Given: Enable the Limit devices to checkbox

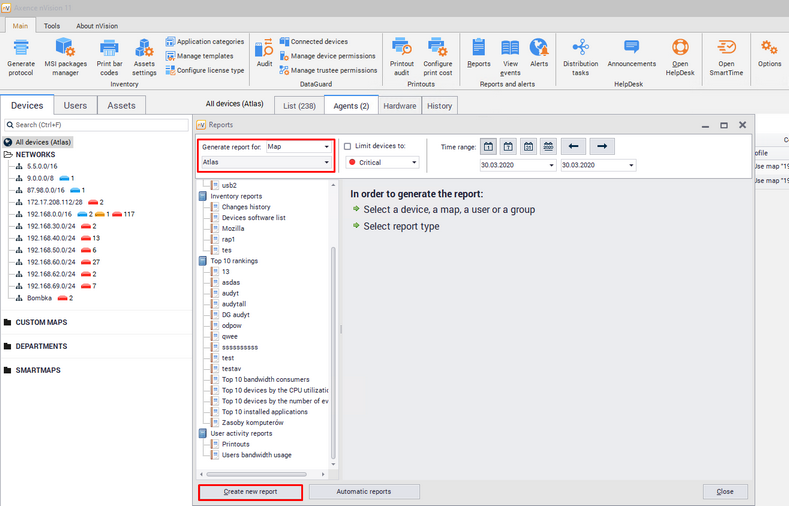Looking at the screenshot, I should [x=348, y=146].
